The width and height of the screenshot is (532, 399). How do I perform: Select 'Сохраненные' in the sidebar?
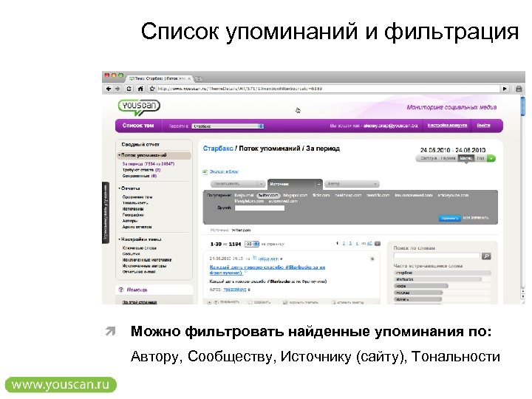pyautogui.click(x=140, y=176)
